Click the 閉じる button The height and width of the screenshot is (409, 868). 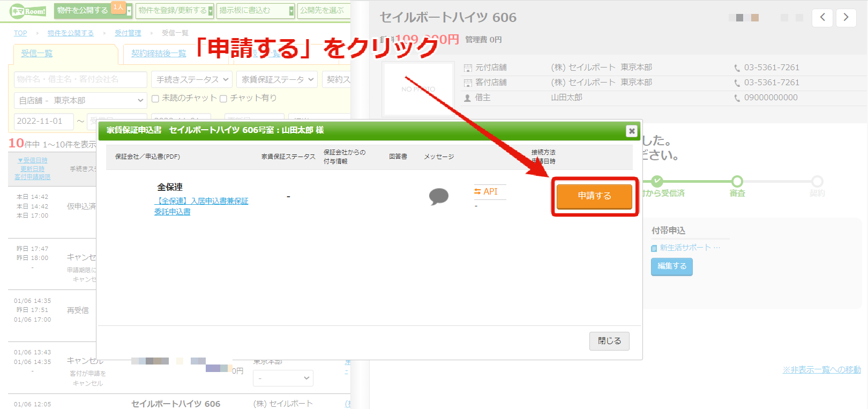609,341
